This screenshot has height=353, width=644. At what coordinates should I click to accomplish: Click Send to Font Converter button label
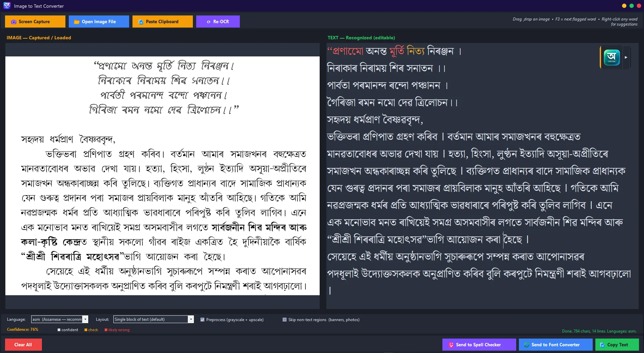pyautogui.click(x=555, y=345)
